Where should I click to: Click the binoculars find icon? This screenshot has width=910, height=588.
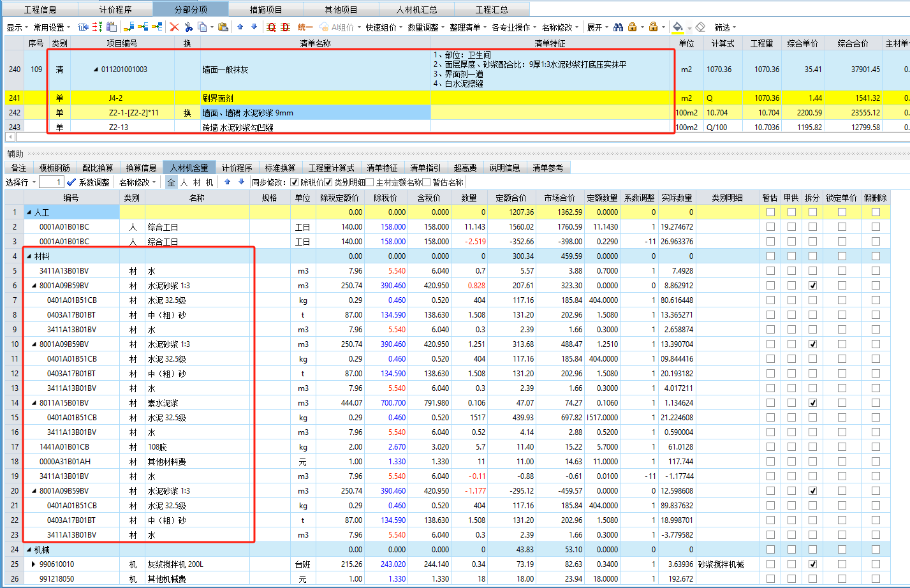[618, 27]
